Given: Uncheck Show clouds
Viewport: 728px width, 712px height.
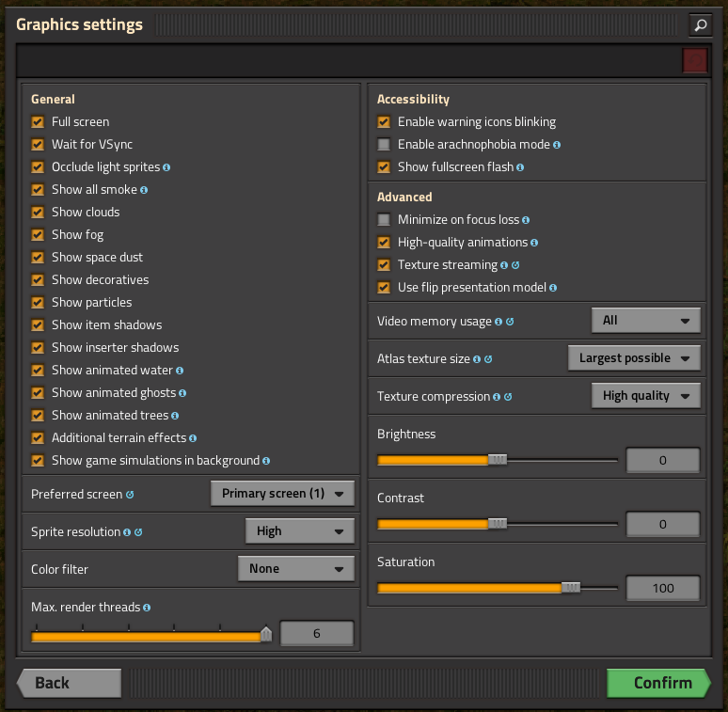Looking at the screenshot, I should click(38, 213).
